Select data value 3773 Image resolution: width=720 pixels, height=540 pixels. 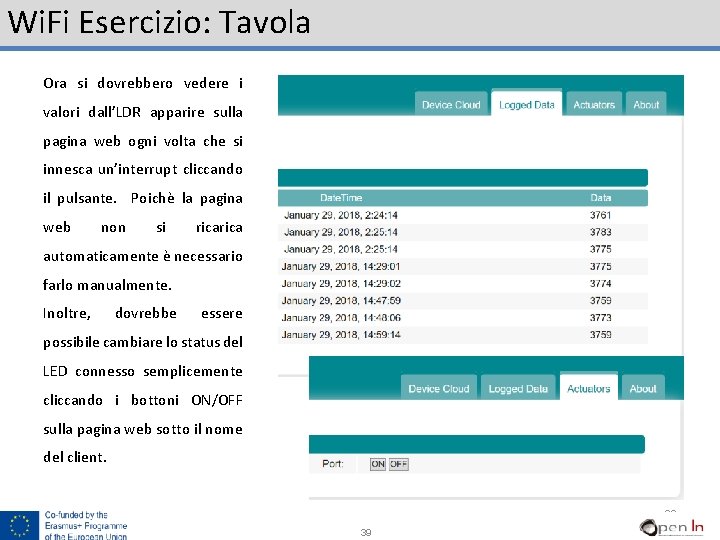pyautogui.click(x=601, y=317)
